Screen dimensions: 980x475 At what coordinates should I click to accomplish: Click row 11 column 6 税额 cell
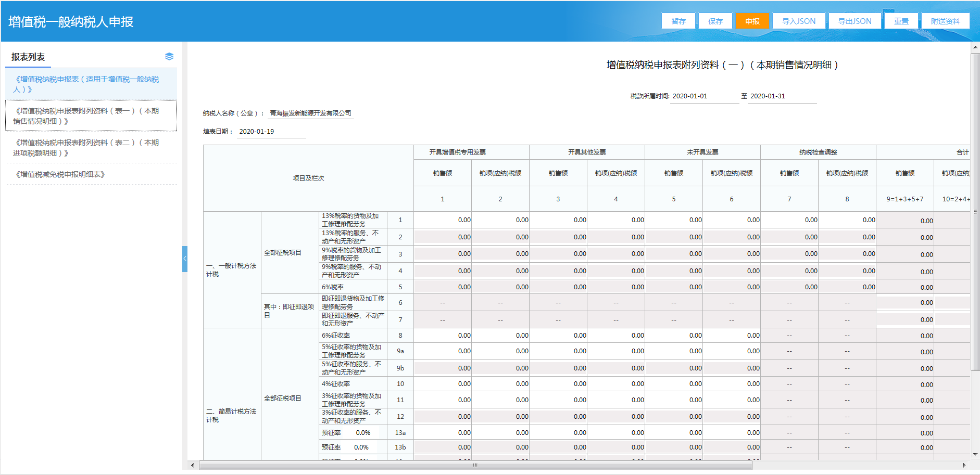pos(732,400)
